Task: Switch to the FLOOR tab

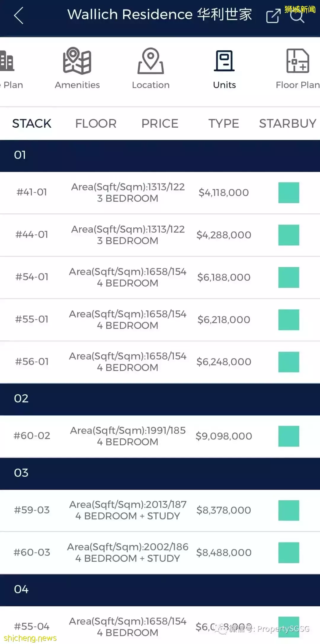Action: point(96,123)
